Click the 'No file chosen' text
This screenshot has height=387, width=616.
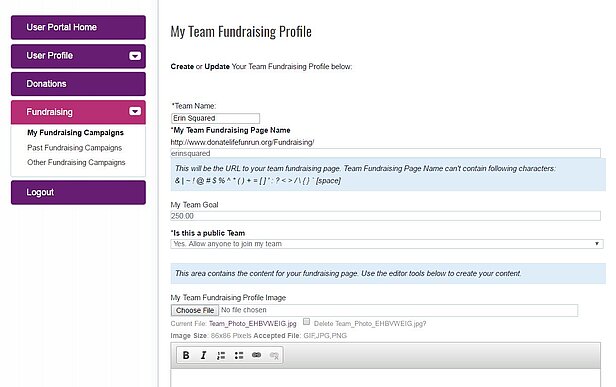(244, 310)
